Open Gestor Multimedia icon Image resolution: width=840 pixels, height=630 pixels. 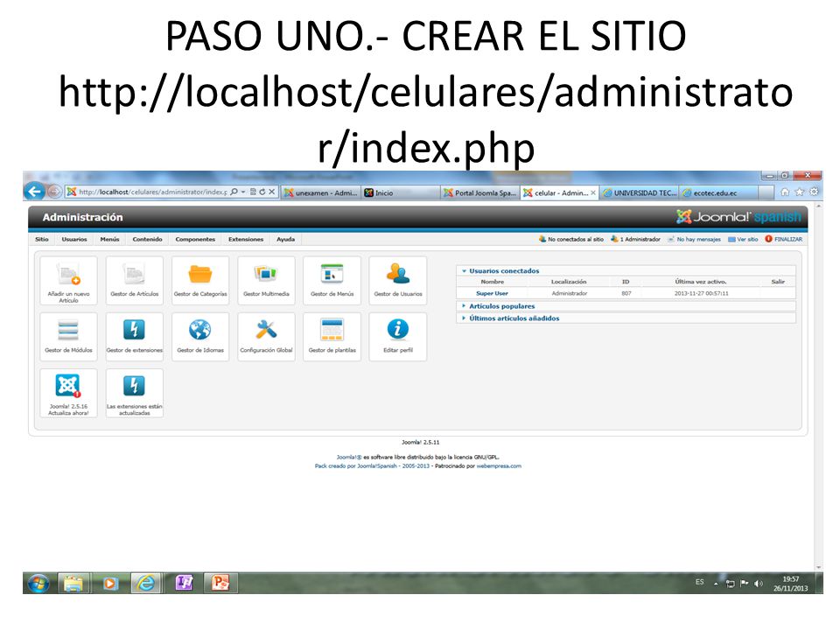pyautogui.click(x=266, y=281)
